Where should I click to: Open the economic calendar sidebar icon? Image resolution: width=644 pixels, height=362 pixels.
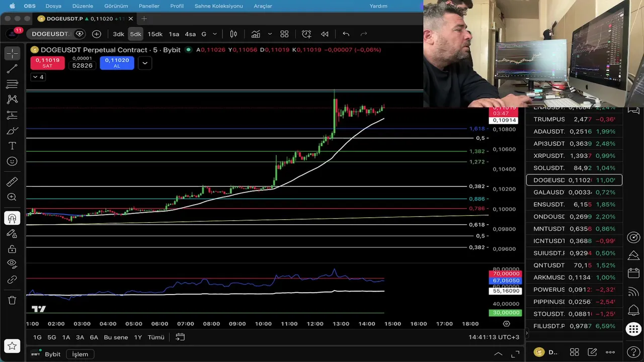633,274
